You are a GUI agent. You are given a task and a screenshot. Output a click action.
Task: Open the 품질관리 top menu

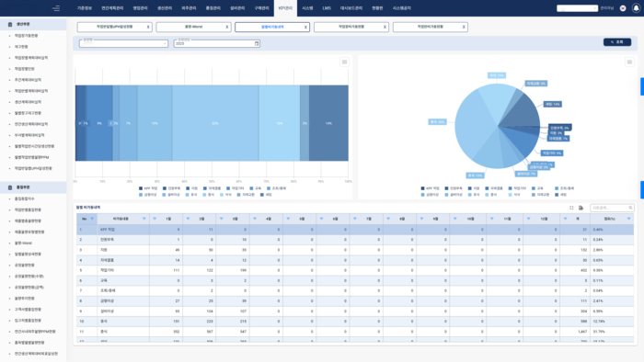213,8
